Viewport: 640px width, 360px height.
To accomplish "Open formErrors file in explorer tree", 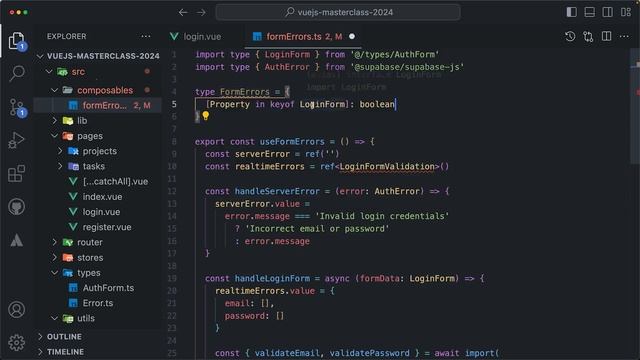I will 98,105.
